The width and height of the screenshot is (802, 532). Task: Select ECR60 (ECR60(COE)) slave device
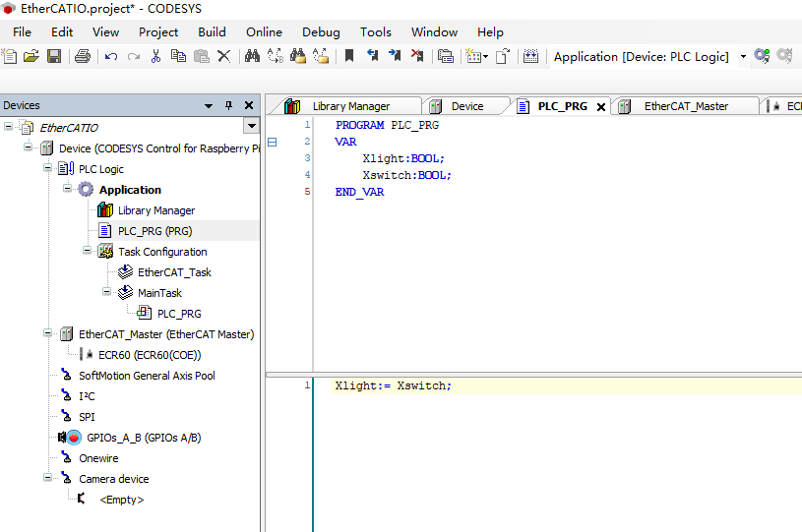150,355
